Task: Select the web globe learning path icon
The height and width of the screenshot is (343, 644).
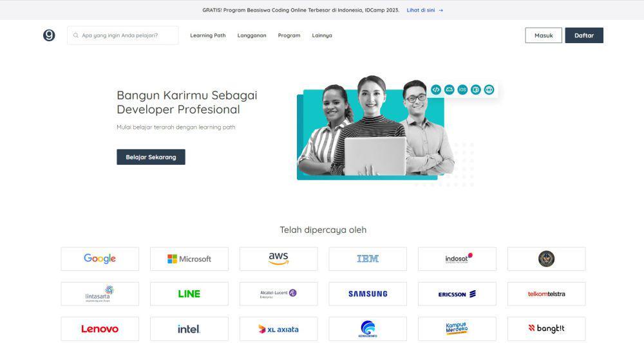Action: point(489,89)
